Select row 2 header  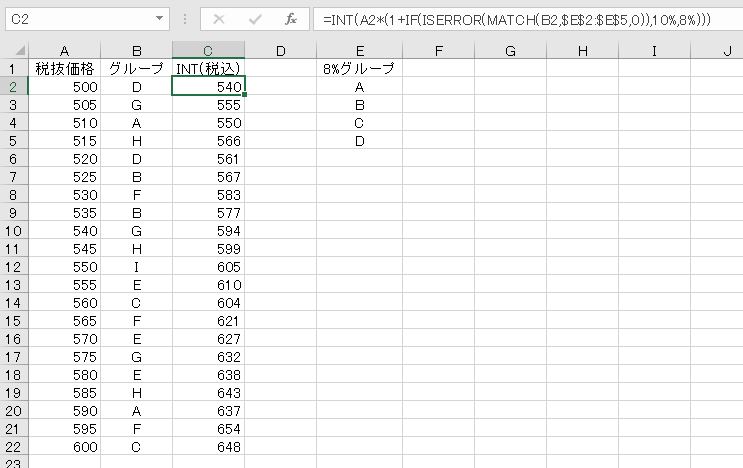coord(13,87)
